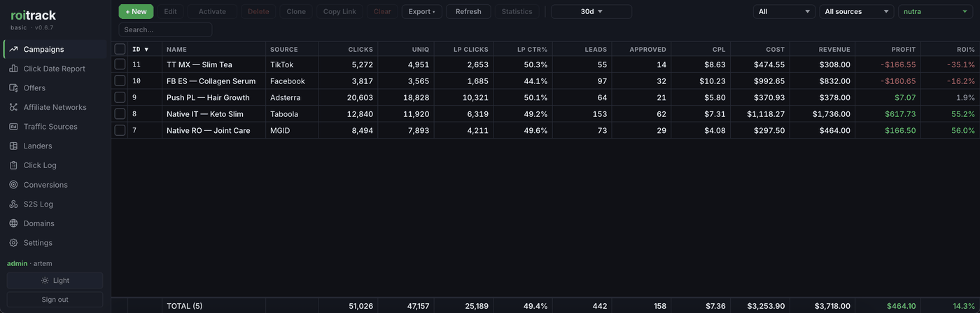Click the admin username link
Image resolution: width=980 pixels, height=313 pixels.
17,263
